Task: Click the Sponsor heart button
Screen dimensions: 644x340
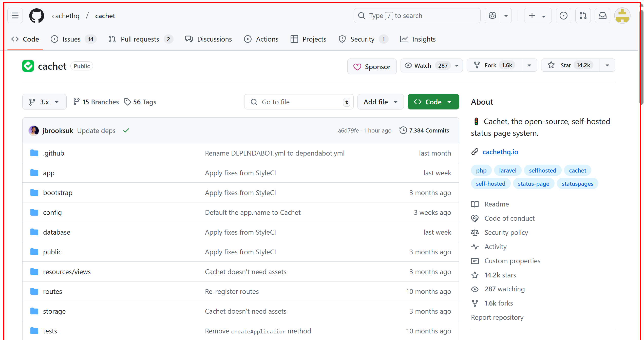Action: coord(372,67)
